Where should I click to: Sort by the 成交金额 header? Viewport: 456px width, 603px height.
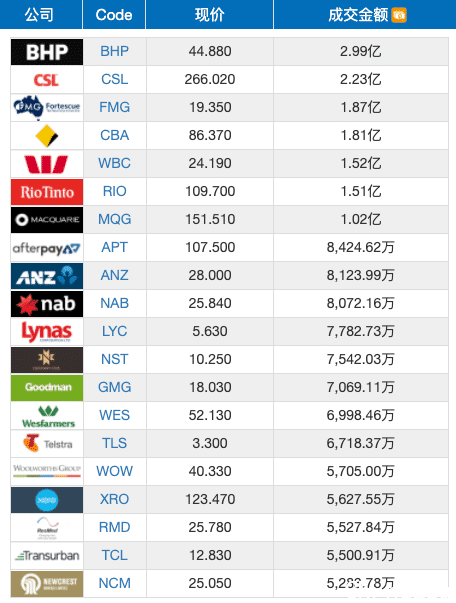(x=358, y=15)
